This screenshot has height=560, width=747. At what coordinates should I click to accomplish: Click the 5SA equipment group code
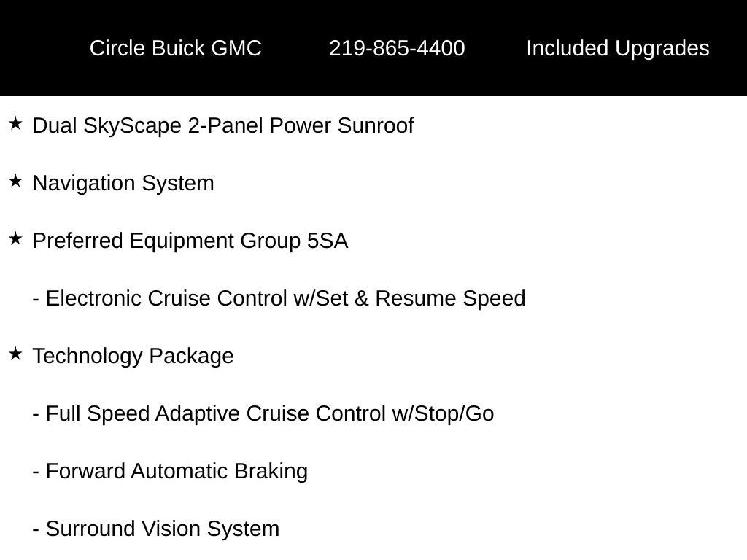click(x=328, y=241)
